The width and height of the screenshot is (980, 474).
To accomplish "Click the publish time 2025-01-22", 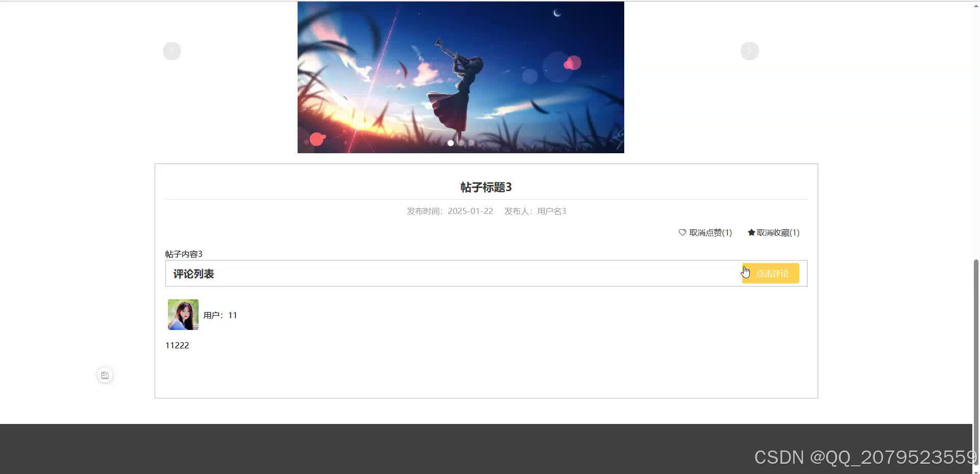I will [x=470, y=211].
